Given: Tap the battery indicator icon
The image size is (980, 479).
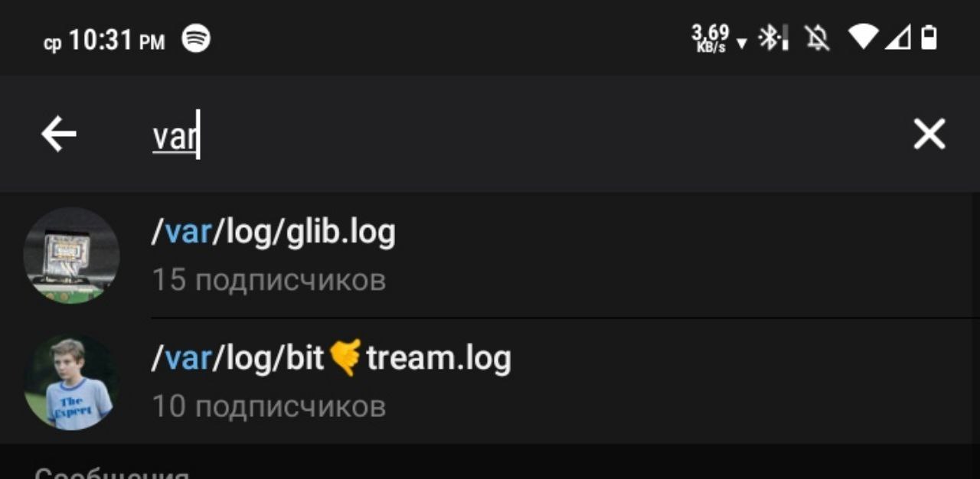Looking at the screenshot, I should click(x=929, y=37).
